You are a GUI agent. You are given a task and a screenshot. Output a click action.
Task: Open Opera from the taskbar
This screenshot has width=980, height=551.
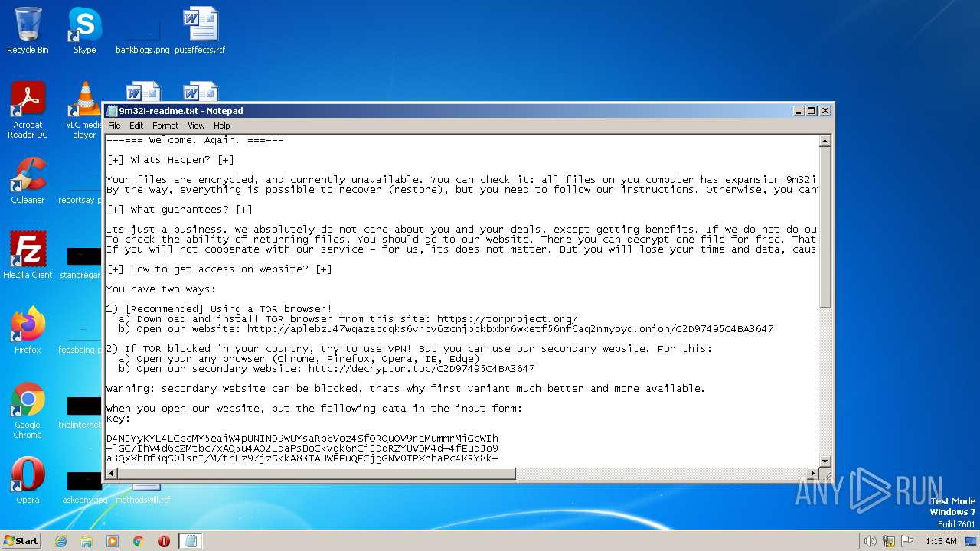164,541
